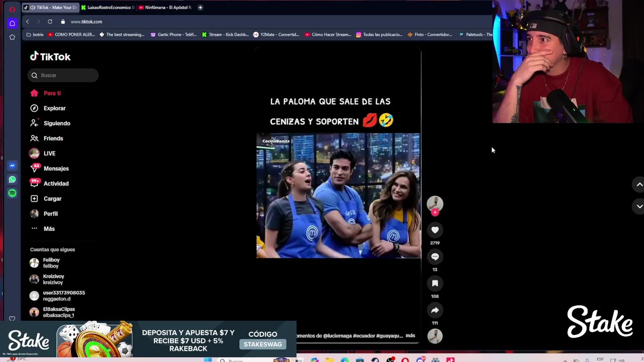The image size is (644, 362).
Task: Open TikTok LIVE section
Action: (x=43, y=153)
